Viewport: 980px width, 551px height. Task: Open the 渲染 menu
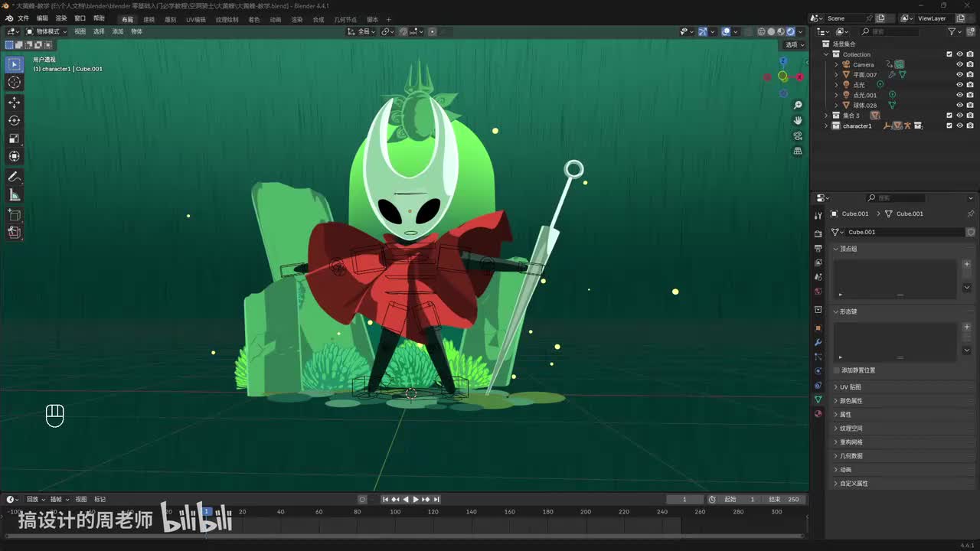61,18
